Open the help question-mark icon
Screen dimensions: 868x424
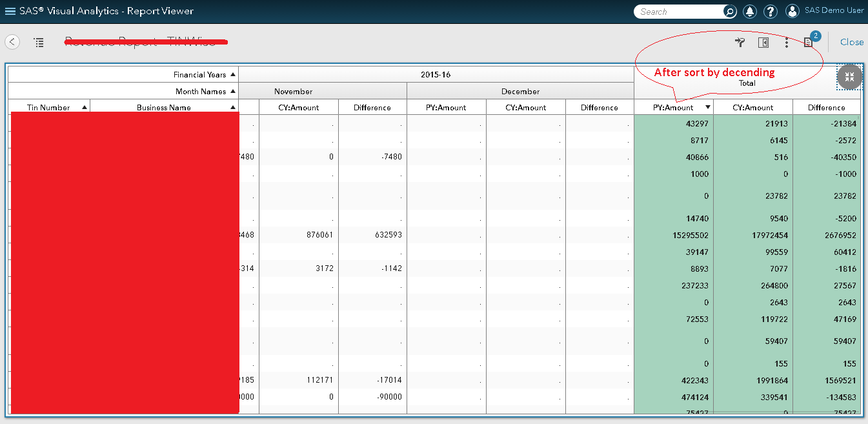(770, 11)
